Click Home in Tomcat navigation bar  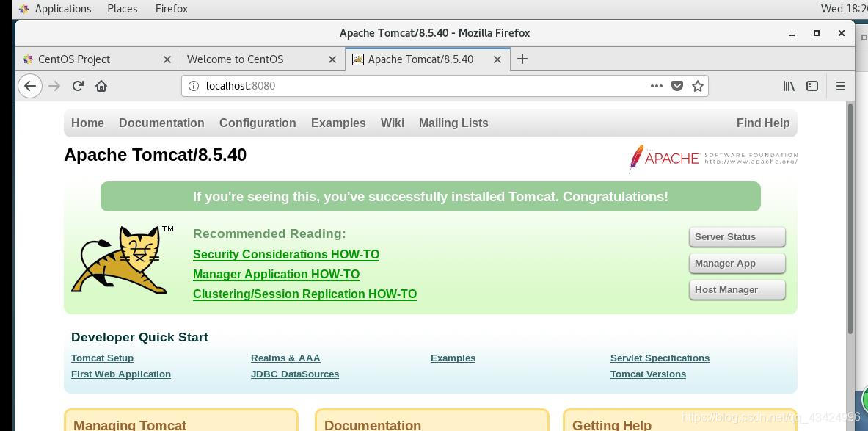[x=87, y=123]
